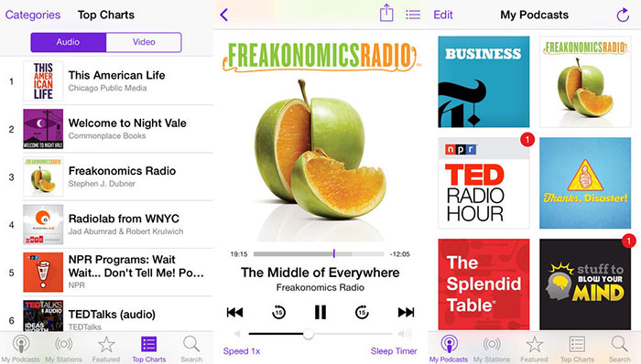Image resolution: width=641 pixels, height=364 pixels.
Task: Switch to Video segment
Action: pos(144,42)
